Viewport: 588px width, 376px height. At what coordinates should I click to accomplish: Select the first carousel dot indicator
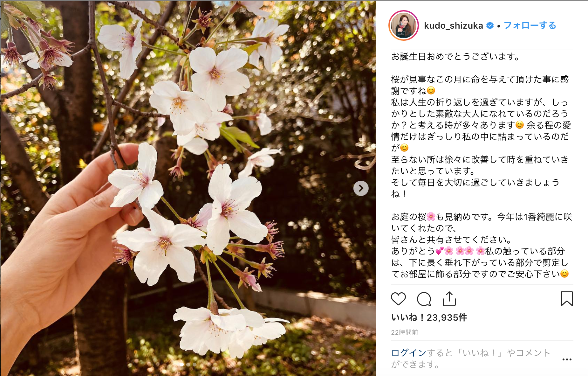(182, 365)
